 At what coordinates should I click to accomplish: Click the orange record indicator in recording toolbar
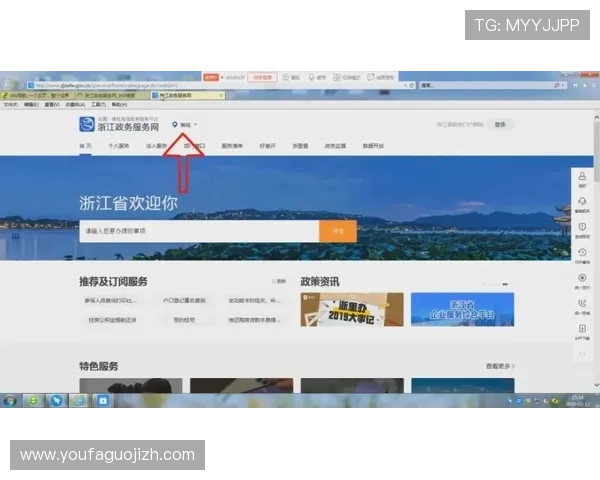pos(211,77)
